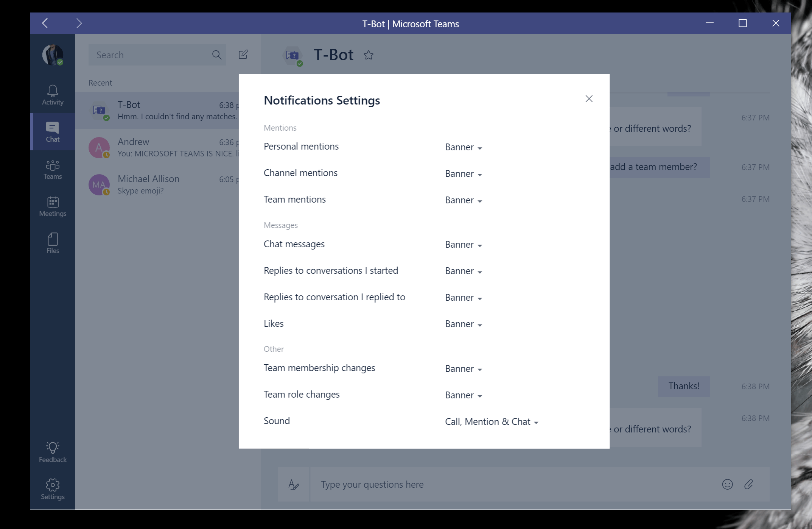The height and width of the screenshot is (529, 812).
Task: Open the T-Bot conversation in recent list
Action: [x=157, y=111]
